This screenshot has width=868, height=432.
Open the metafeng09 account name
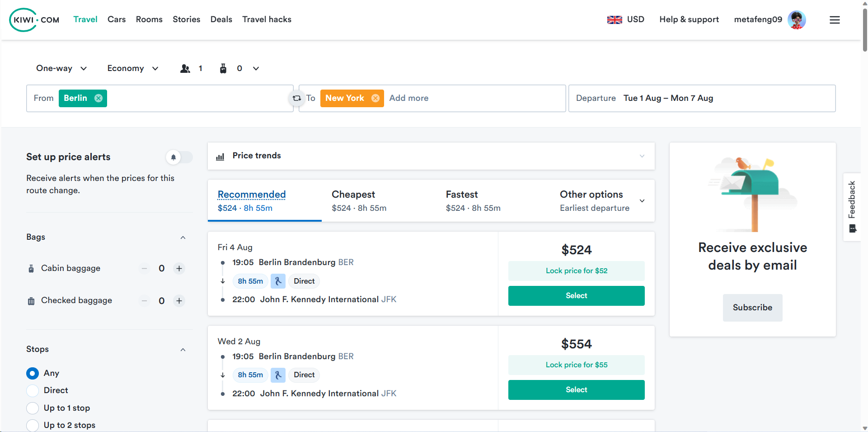tap(758, 19)
